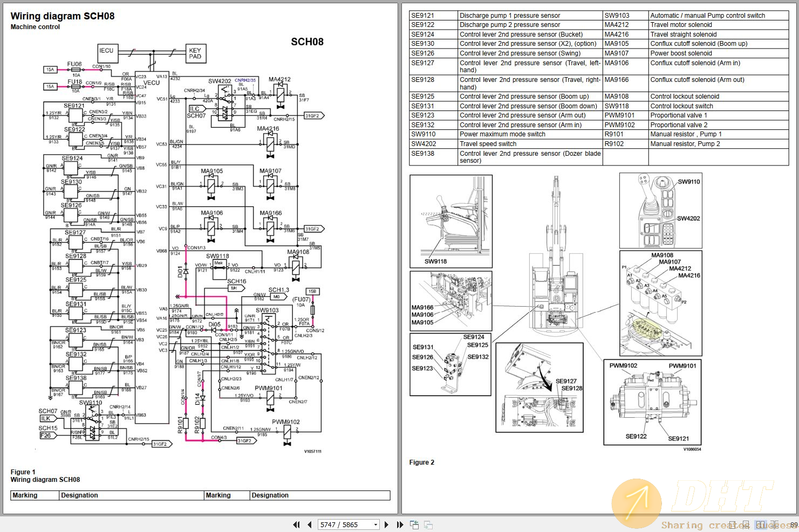
Task: Go to the previous page
Action: tap(309, 524)
